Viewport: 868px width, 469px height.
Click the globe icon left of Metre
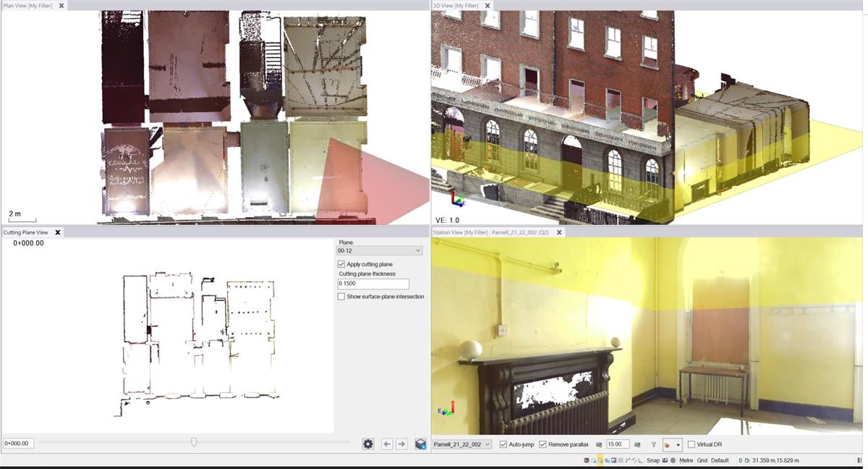(673, 460)
